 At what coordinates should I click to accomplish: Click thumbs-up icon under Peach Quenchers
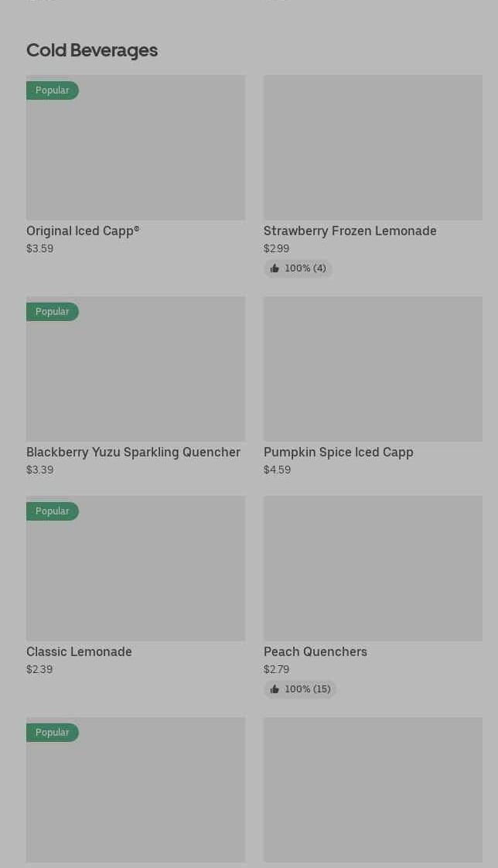(x=275, y=689)
